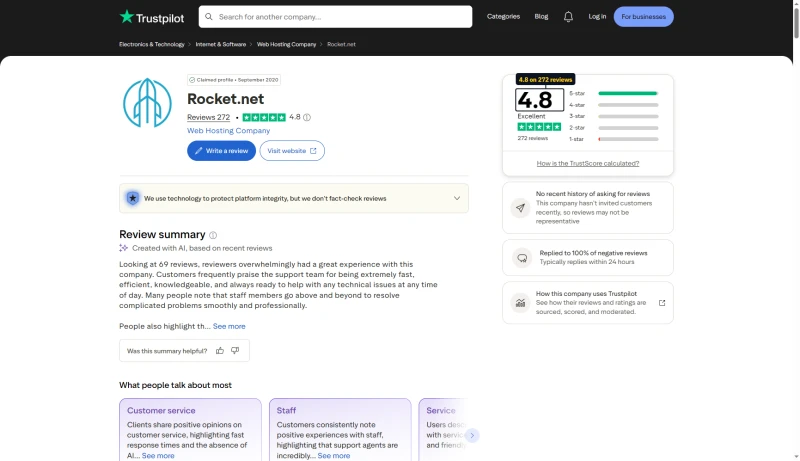Click the chart icon for Trustpilot usage
800x461 pixels.
pos(520,303)
